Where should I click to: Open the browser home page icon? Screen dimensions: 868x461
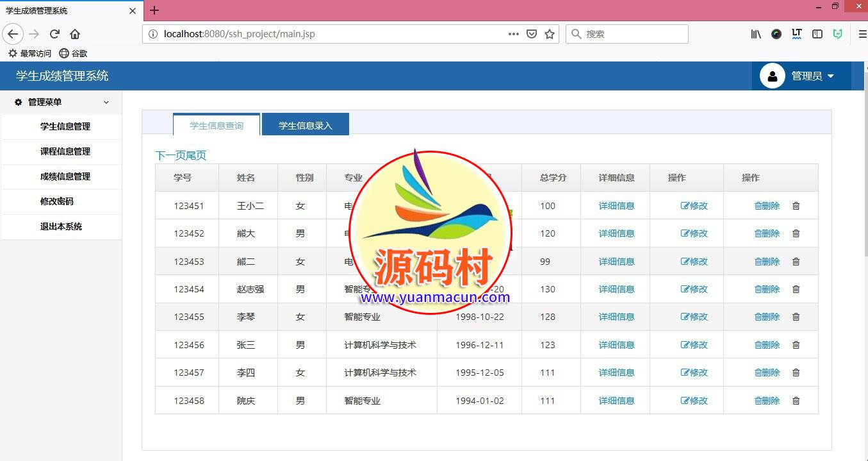[75, 34]
